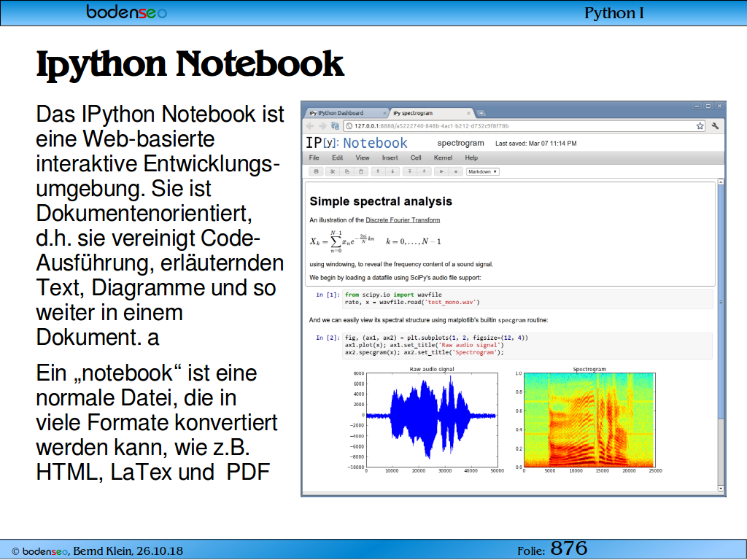
Task: Insert a cell above using the toolbar icon
Action: pyautogui.click(x=410, y=171)
